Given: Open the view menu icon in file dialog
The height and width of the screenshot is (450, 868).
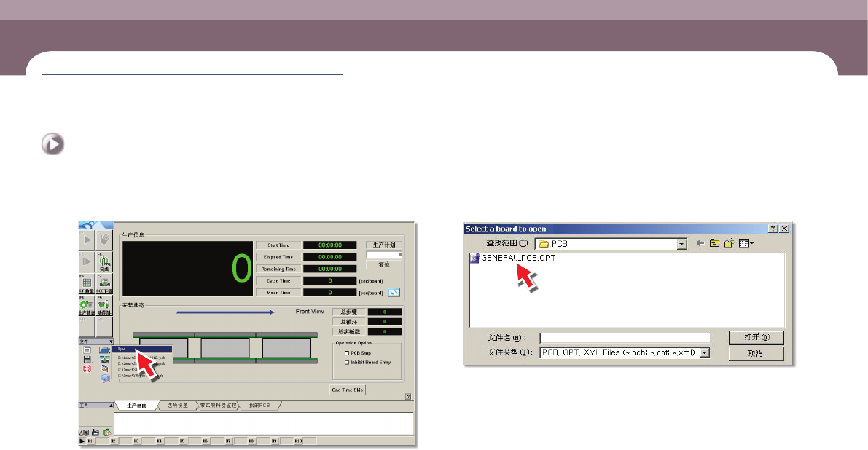Looking at the screenshot, I should point(746,243).
